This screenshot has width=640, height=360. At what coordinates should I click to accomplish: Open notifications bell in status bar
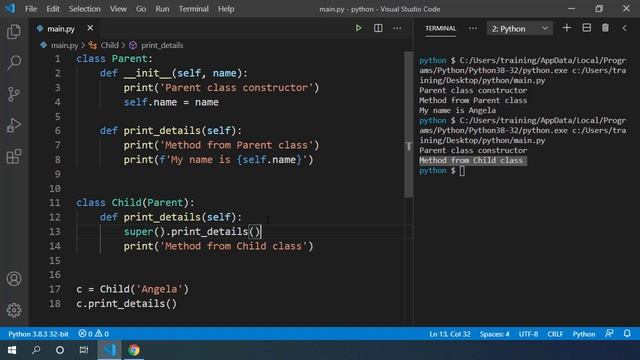[627, 333]
